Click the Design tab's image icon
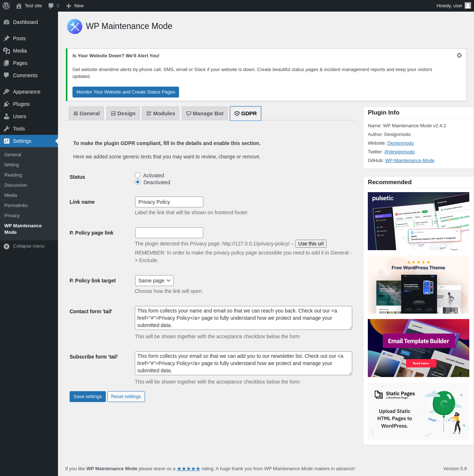The width and height of the screenshot is (474, 476). coord(113,113)
